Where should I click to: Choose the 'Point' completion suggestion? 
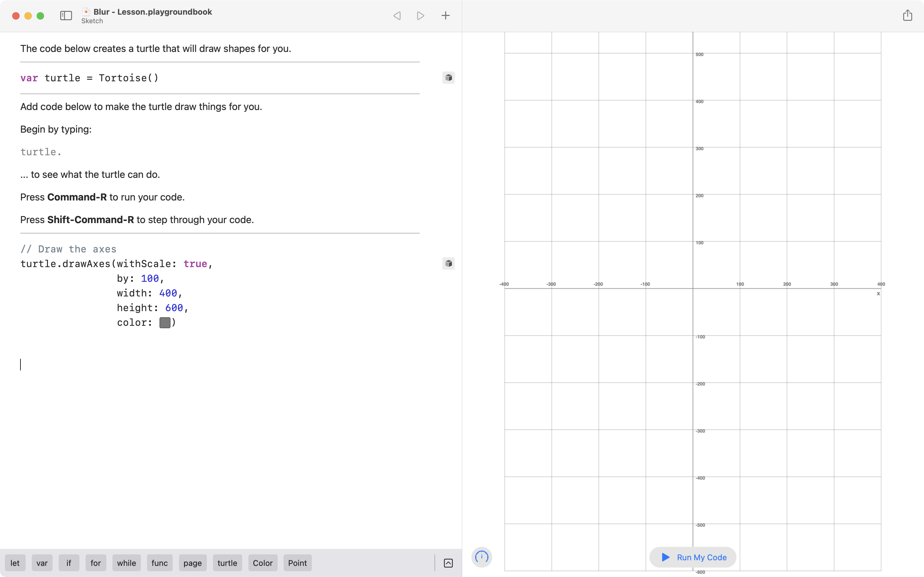(x=297, y=563)
